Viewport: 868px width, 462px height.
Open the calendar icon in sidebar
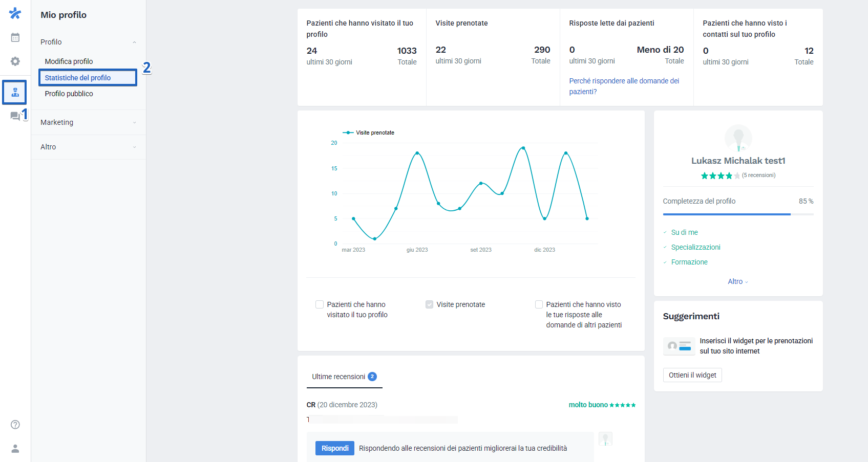click(15, 37)
